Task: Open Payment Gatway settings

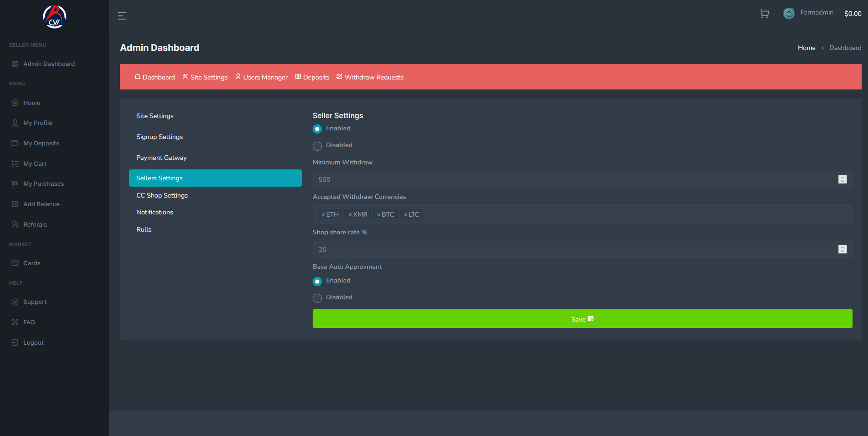Action: click(x=162, y=158)
